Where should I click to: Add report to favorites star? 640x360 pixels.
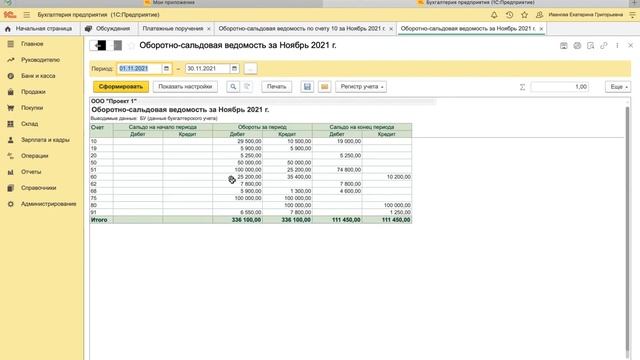click(x=131, y=45)
